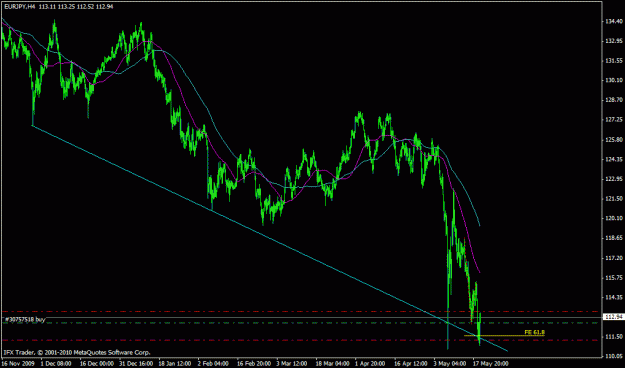This screenshot has width=625, height=368.
Task: Click the 122.95 price scale label
Action: (x=614, y=179)
